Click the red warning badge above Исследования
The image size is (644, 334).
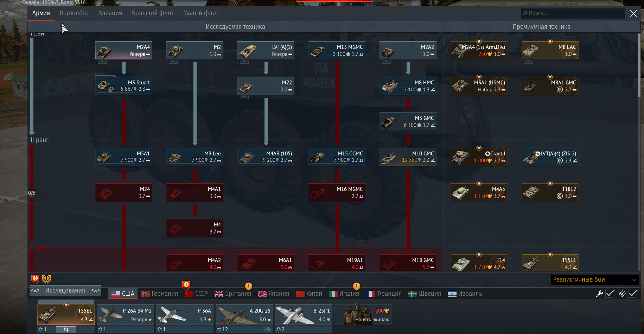pyautogui.click(x=35, y=279)
